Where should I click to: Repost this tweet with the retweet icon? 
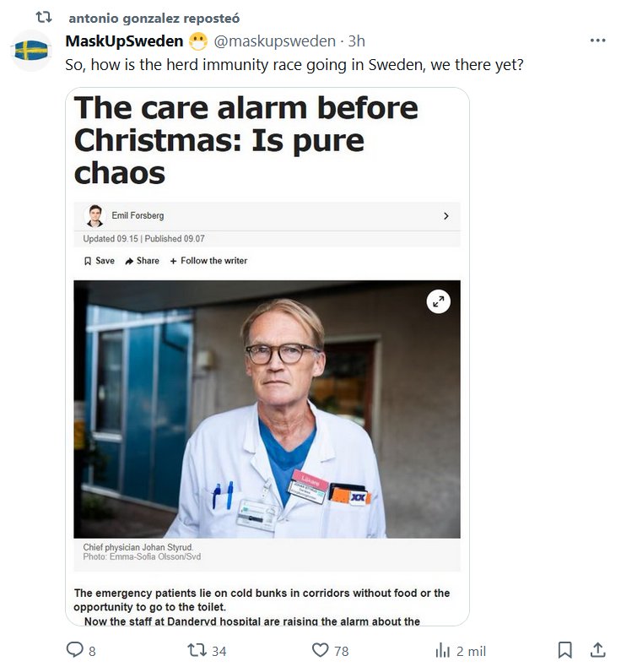point(197,650)
